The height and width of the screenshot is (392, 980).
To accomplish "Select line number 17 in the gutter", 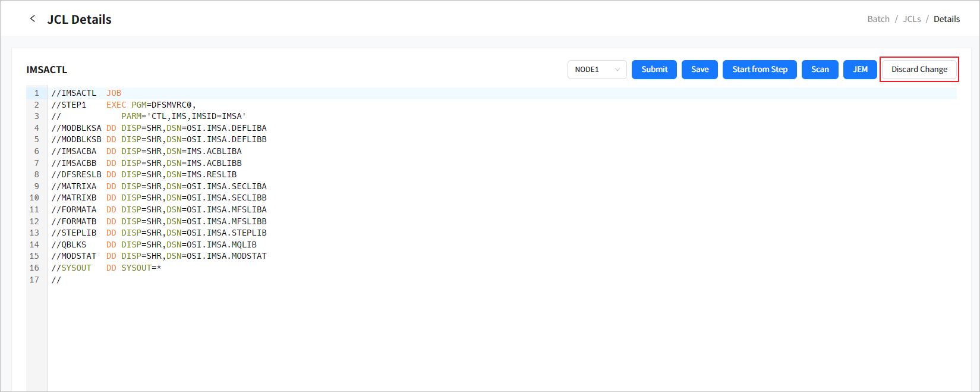I will (x=34, y=280).
